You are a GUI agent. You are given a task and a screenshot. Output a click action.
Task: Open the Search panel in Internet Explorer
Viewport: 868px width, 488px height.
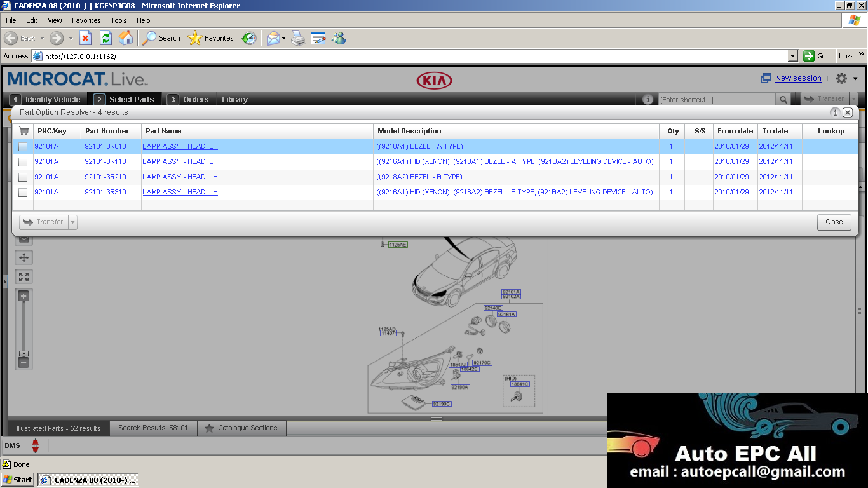[161, 38]
